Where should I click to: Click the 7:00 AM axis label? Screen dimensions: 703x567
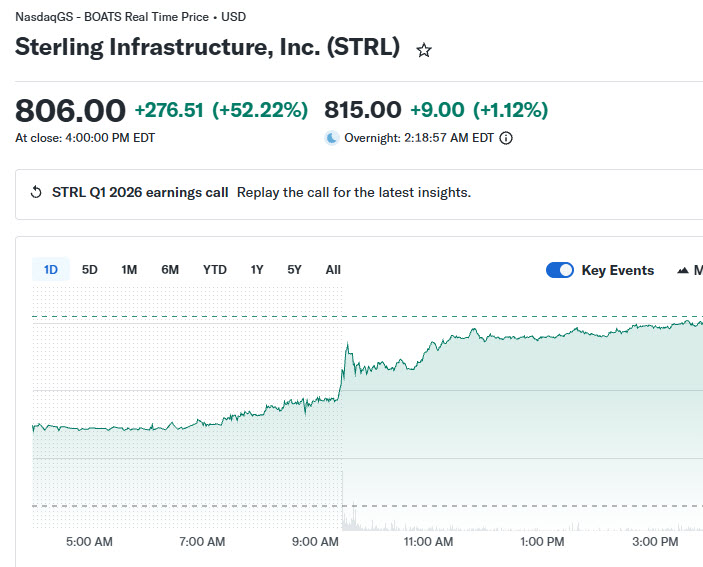[202, 541]
